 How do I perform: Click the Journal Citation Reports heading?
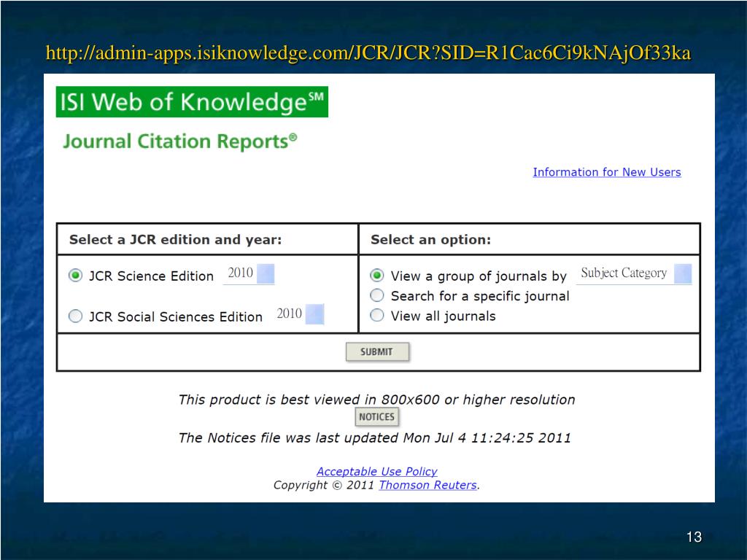point(180,141)
